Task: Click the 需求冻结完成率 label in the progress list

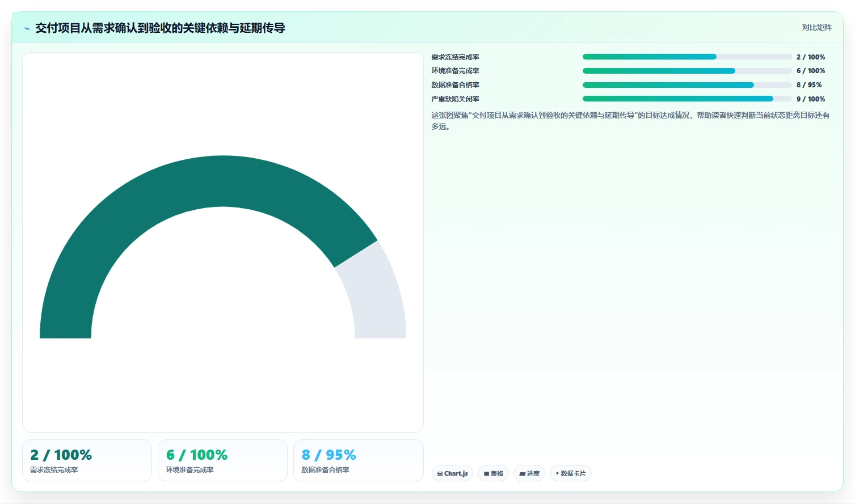Action: [455, 57]
